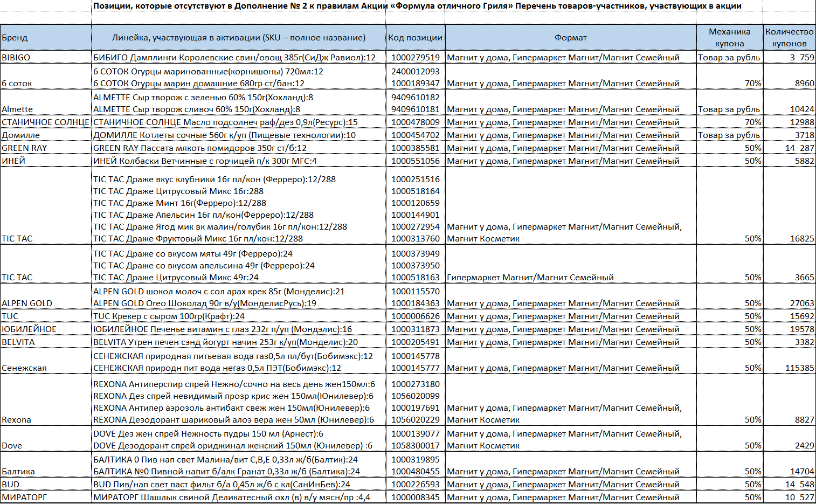The image size is (816, 504).
Task: Click position code 1058300017
Action: 415,445
